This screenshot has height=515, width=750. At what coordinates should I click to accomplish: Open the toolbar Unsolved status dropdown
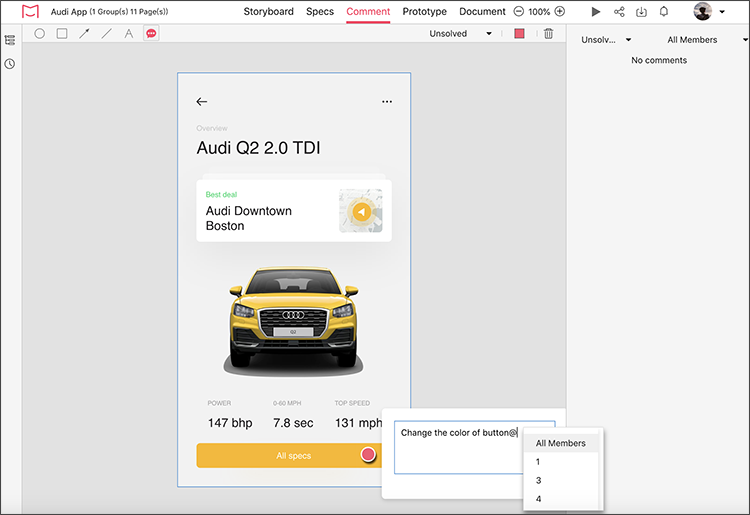pyautogui.click(x=460, y=33)
